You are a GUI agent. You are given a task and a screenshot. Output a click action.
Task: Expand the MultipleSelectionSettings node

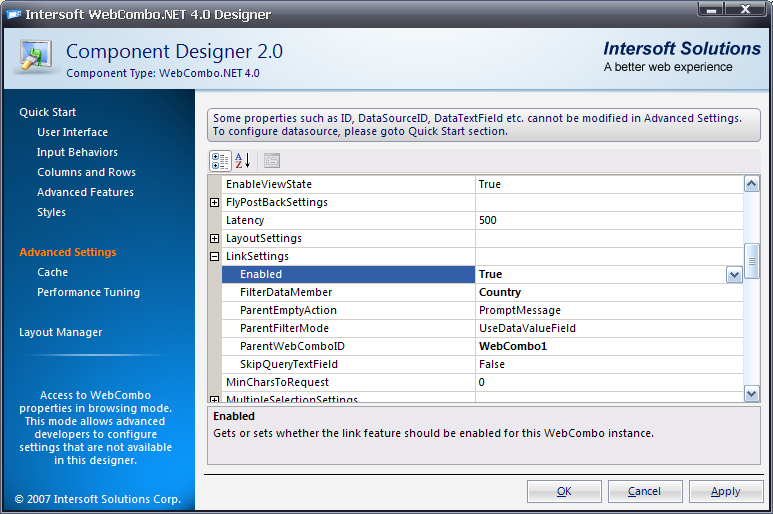(x=214, y=399)
